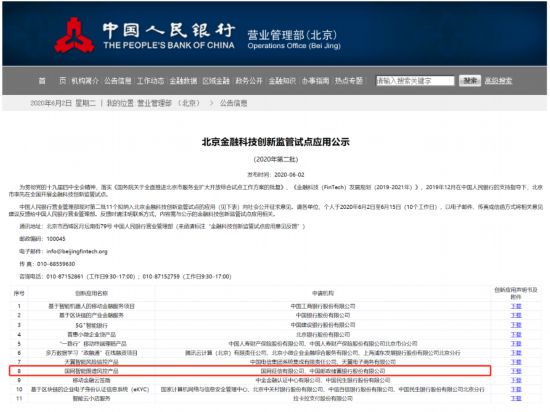The width and height of the screenshot is (550, 412).
Task: Click the People's Bank of China red logo
Action: coord(74,35)
